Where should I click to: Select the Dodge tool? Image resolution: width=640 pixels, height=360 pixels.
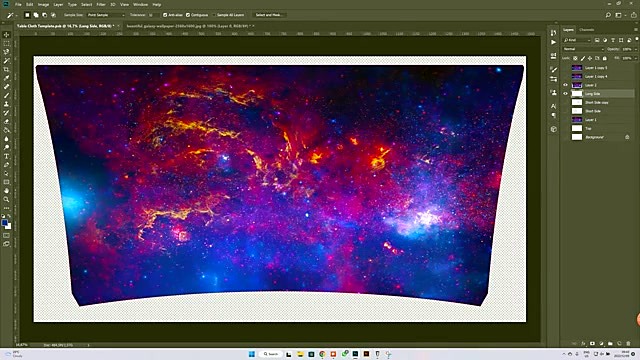click(x=6, y=147)
